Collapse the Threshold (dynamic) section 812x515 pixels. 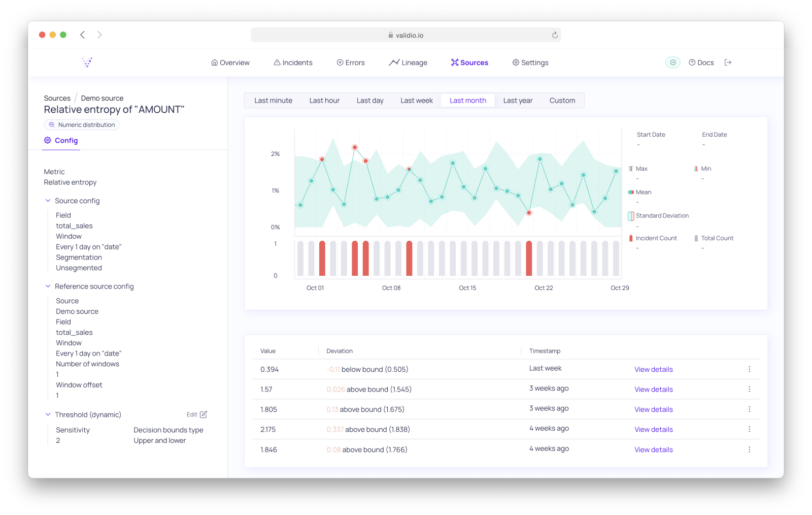point(48,414)
